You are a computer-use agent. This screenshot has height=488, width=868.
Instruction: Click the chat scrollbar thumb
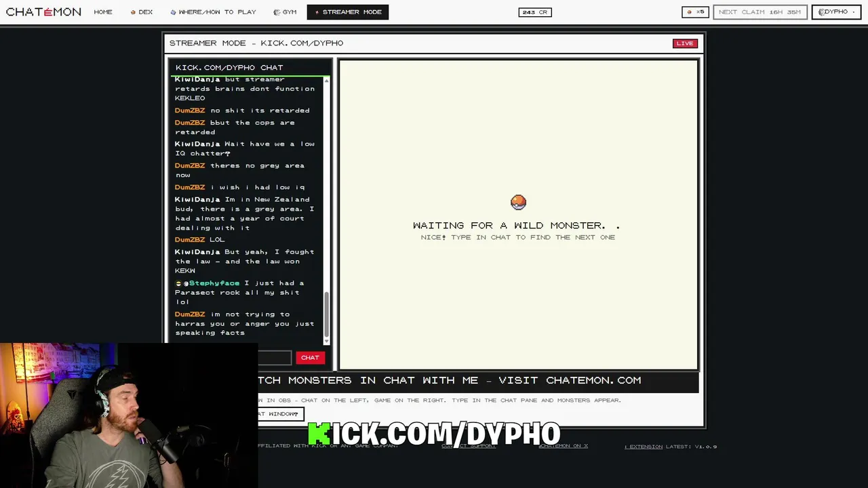coord(327,314)
